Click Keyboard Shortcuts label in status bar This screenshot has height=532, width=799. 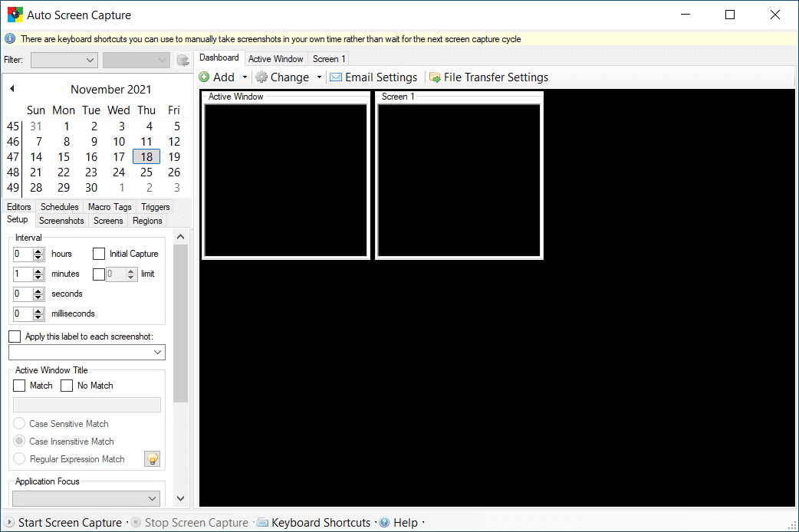pos(321,522)
